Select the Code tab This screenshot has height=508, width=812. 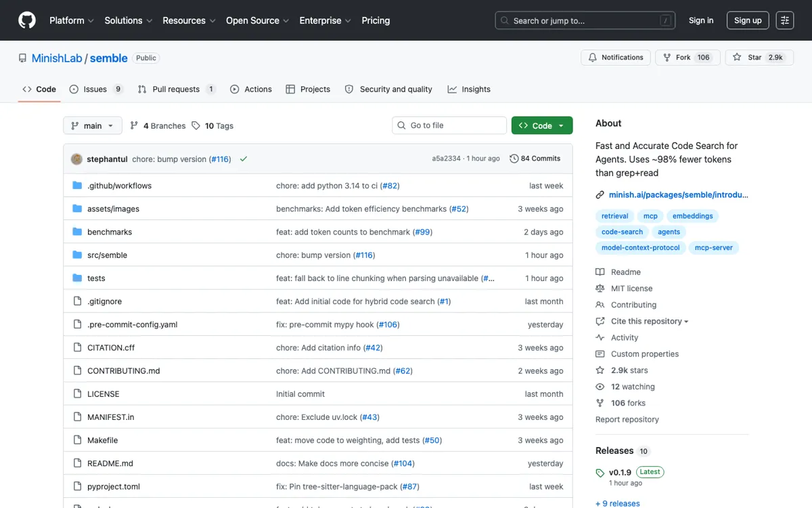pyautogui.click(x=39, y=89)
